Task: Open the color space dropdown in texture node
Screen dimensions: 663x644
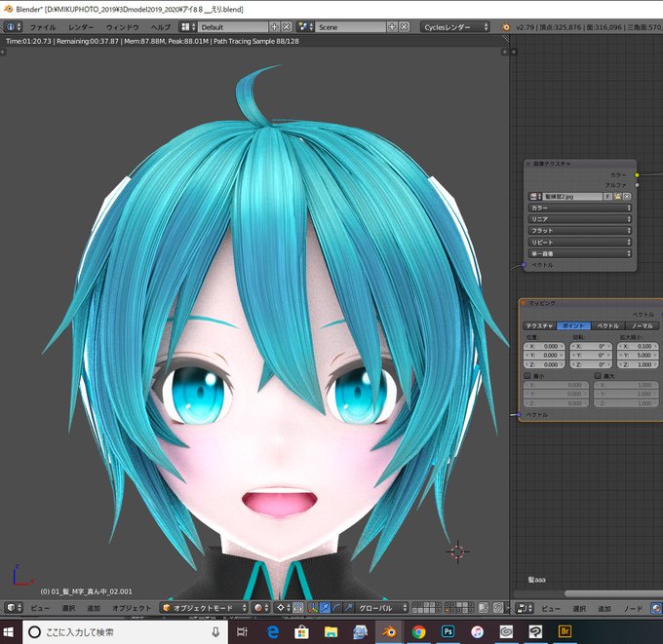Action: [x=580, y=208]
